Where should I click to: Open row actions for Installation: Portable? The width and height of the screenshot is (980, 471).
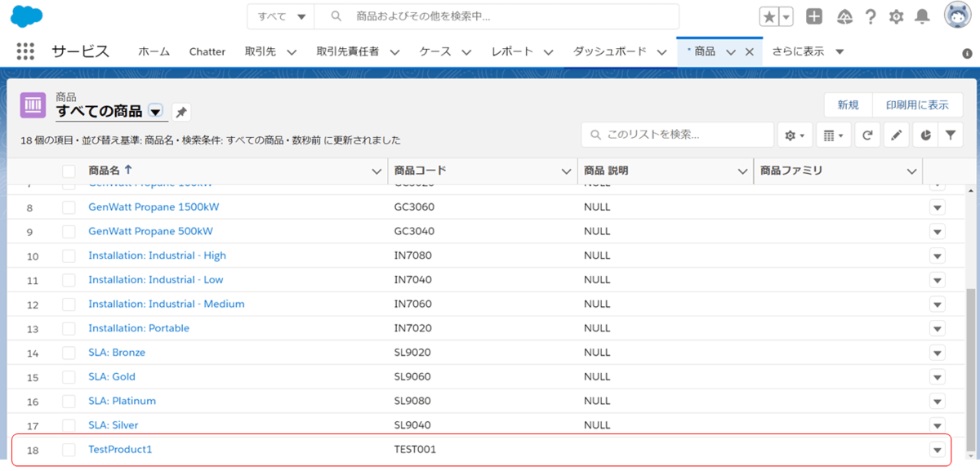point(937,328)
